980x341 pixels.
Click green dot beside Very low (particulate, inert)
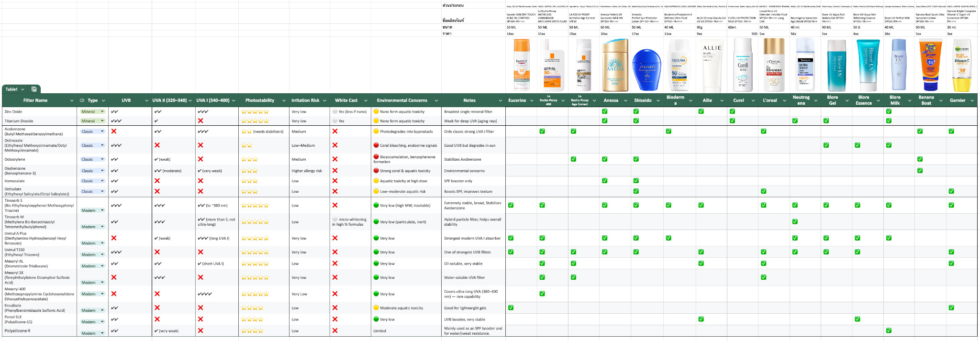(376, 221)
